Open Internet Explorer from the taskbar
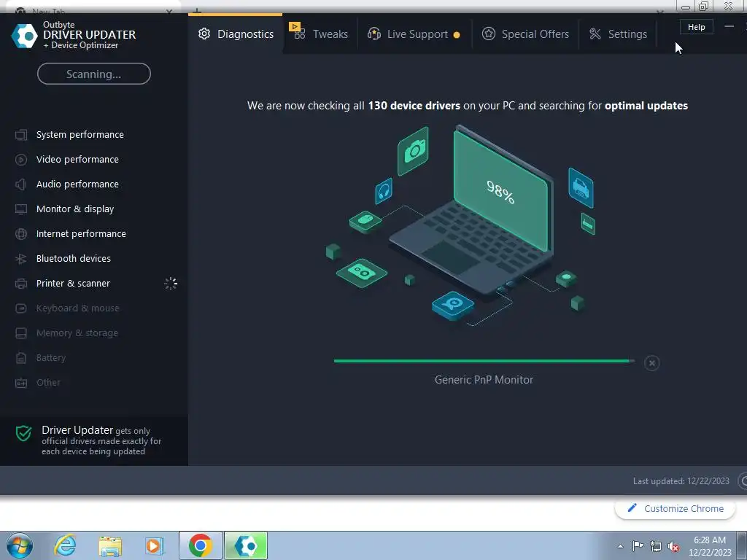The height and width of the screenshot is (560, 747). pyautogui.click(x=65, y=545)
